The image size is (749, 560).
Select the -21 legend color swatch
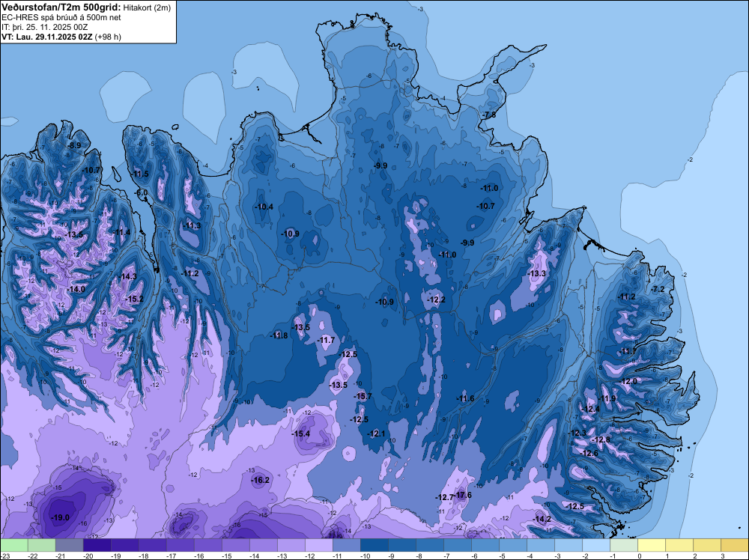click(70, 545)
